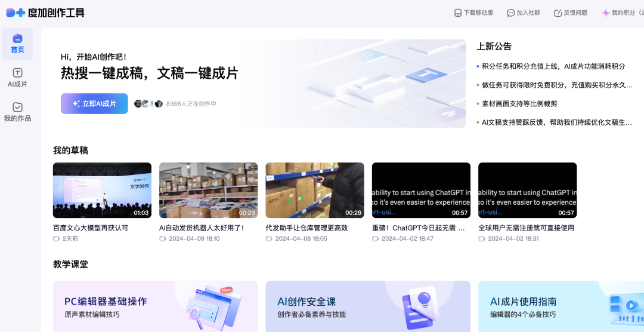
Task: Open draft thumbnail 代发助手让仓库管理更高效
Action: pos(315,190)
